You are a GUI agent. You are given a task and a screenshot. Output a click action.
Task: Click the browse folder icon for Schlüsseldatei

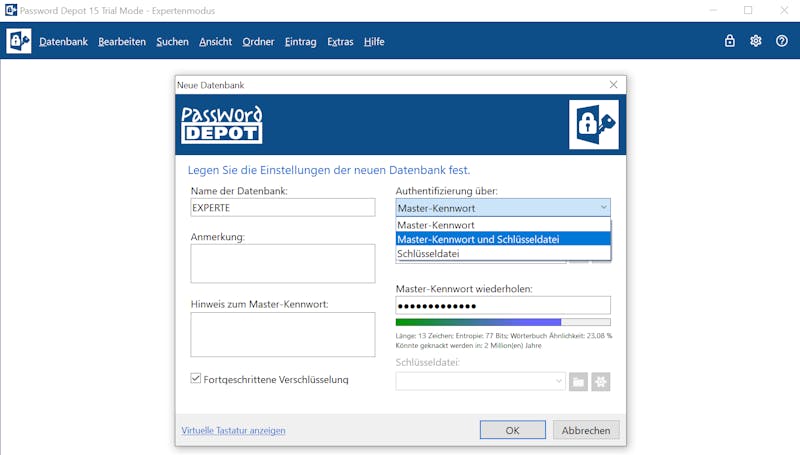[x=578, y=382]
